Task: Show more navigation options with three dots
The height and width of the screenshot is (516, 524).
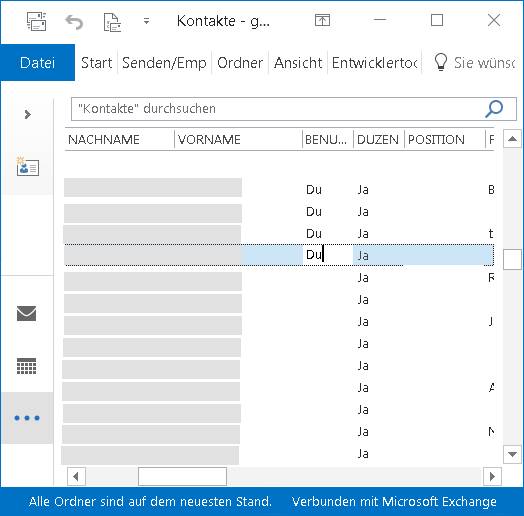Action: [x=27, y=418]
